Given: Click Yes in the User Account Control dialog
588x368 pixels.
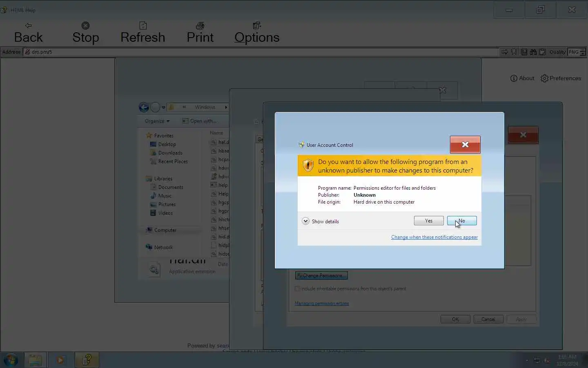Looking at the screenshot, I should point(429,221).
